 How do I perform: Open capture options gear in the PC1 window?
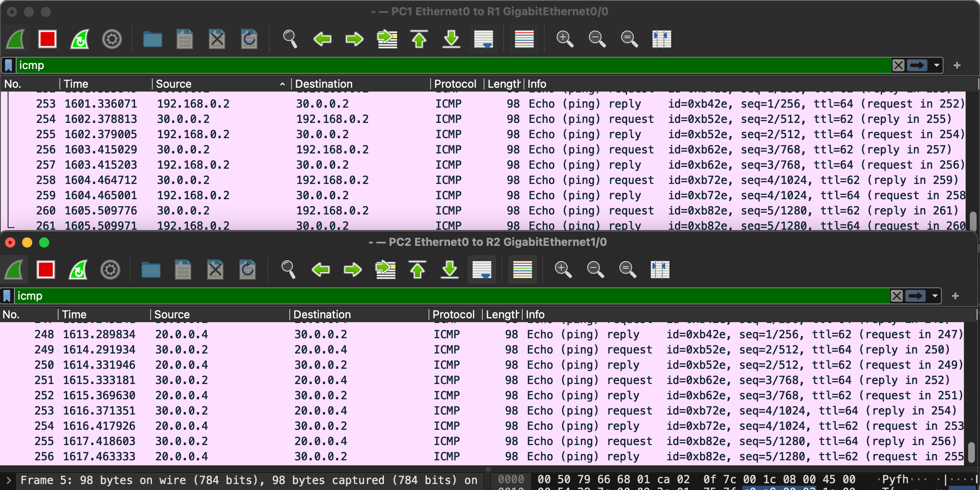[112, 39]
